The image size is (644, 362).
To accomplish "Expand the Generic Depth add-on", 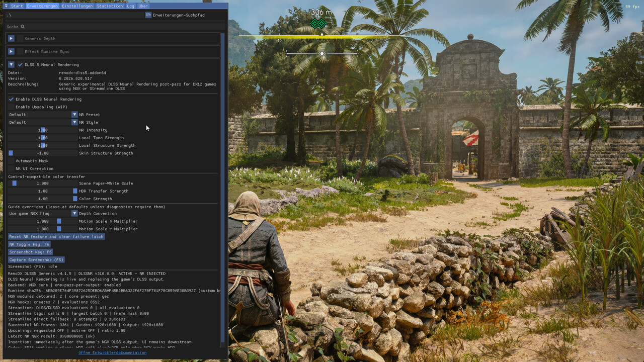I will 11,38.
